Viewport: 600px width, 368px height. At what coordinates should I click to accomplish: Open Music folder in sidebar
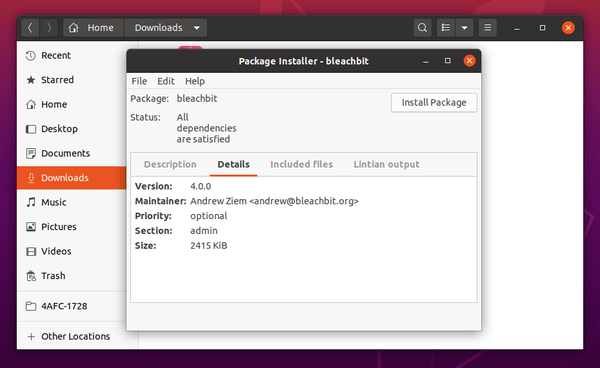72,202
